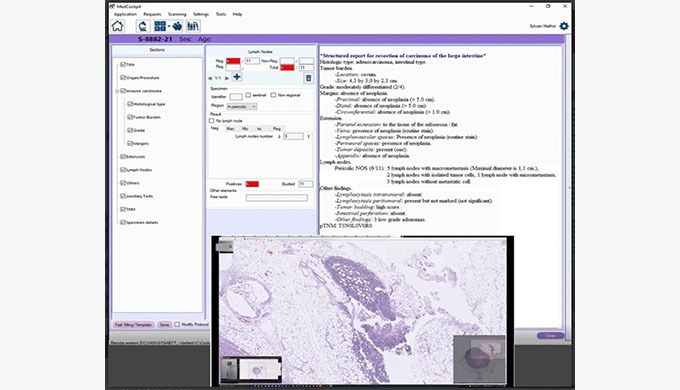
Task: Click the red Positives field
Action: (x=252, y=184)
